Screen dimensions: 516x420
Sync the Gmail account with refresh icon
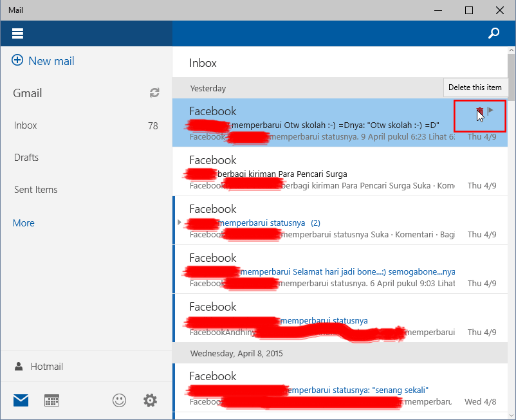154,93
